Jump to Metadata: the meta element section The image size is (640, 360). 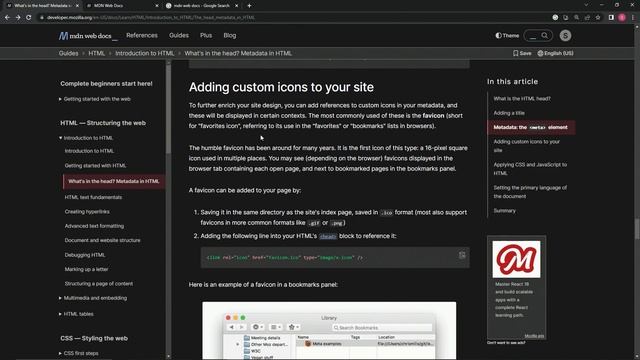(530, 127)
